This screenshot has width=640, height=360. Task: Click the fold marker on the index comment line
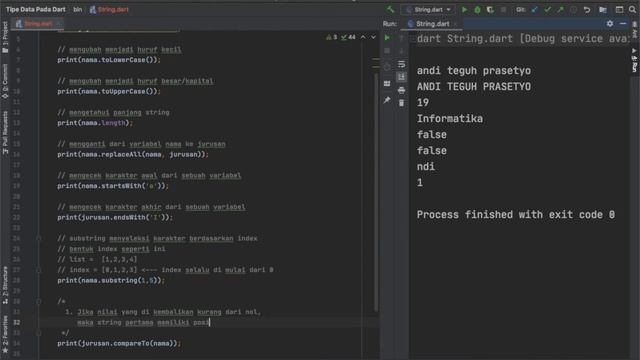click(x=39, y=270)
